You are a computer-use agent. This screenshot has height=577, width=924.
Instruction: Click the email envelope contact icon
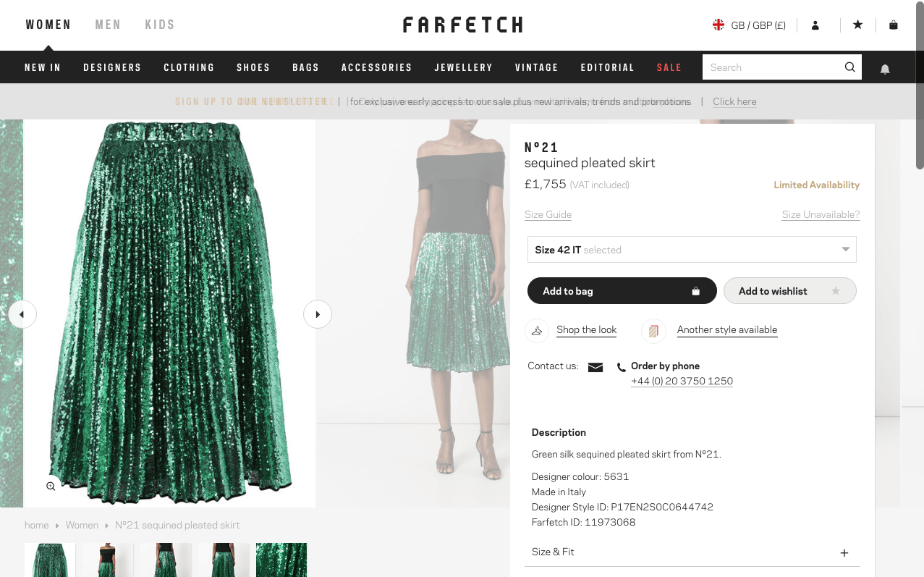595,367
